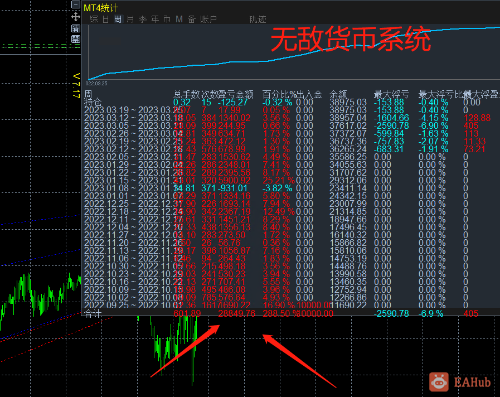The height and width of the screenshot is (397, 500).
Task: Click the 合计 total row label
Action: pos(93,313)
